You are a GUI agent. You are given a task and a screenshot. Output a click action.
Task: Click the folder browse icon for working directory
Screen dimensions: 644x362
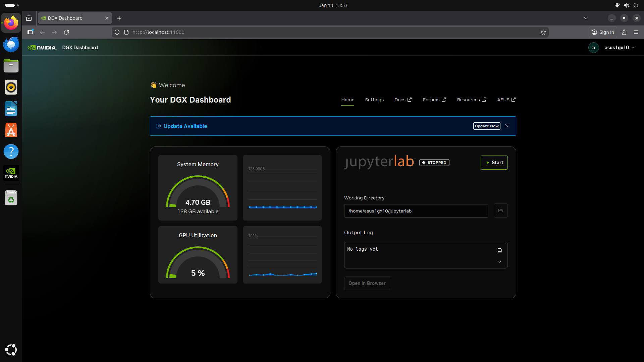tap(500, 211)
